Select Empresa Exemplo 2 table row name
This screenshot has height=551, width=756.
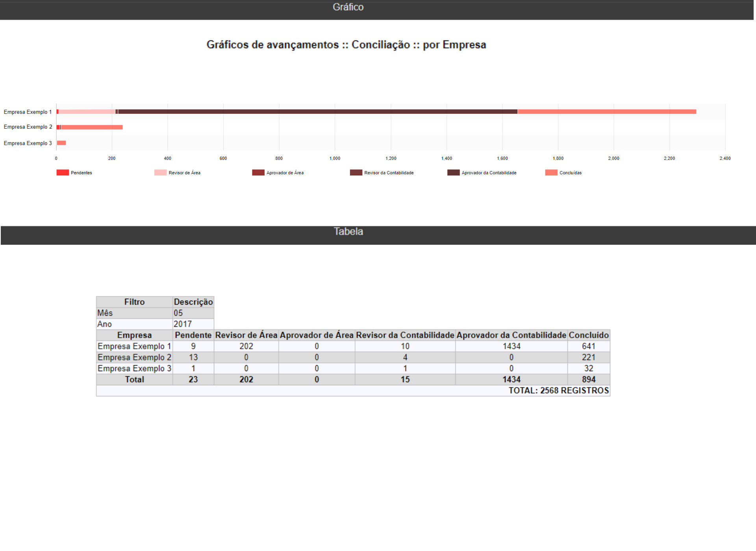(135, 357)
